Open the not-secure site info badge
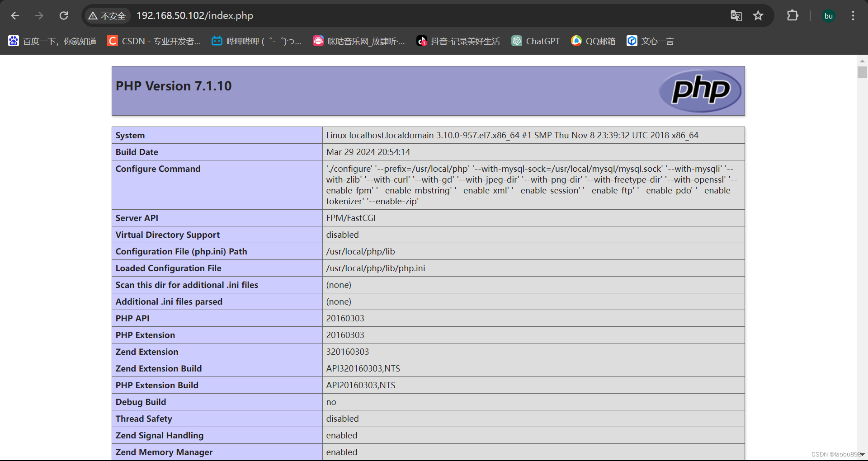868x461 pixels. (107, 16)
